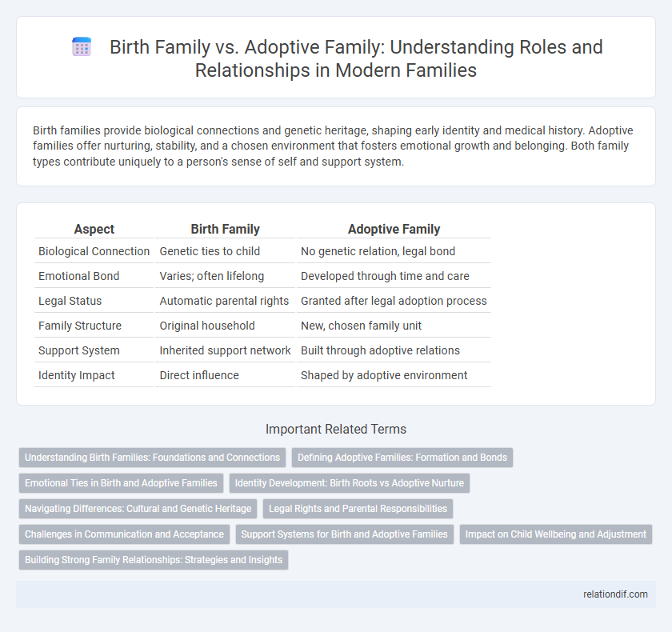Open Defining Adoptive Families: Formation and Bonds tag
The image size is (672, 632).
(402, 457)
